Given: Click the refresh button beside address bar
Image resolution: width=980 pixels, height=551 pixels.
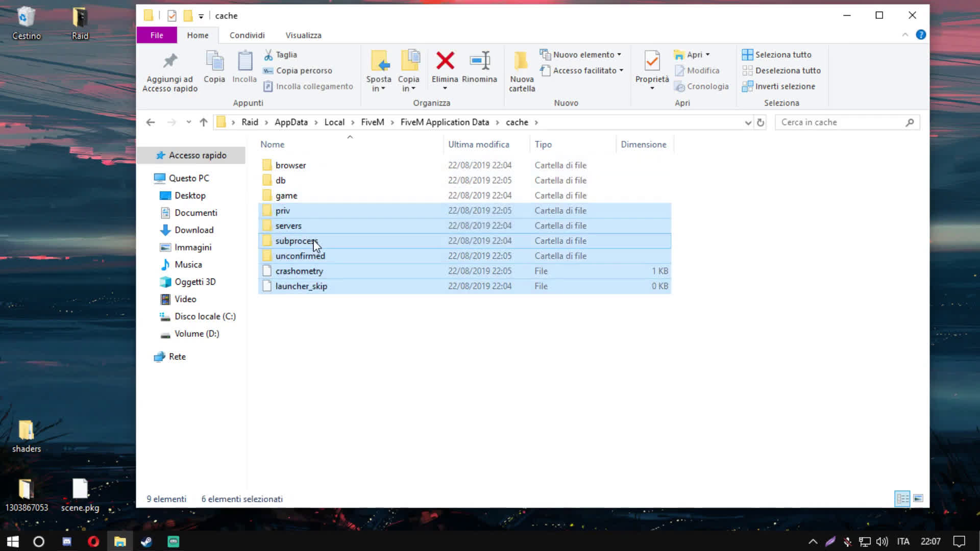Looking at the screenshot, I should pyautogui.click(x=761, y=122).
